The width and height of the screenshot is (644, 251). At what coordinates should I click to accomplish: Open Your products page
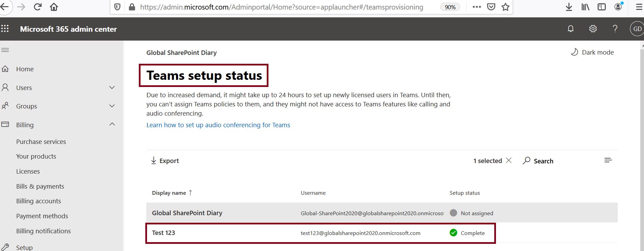point(36,156)
